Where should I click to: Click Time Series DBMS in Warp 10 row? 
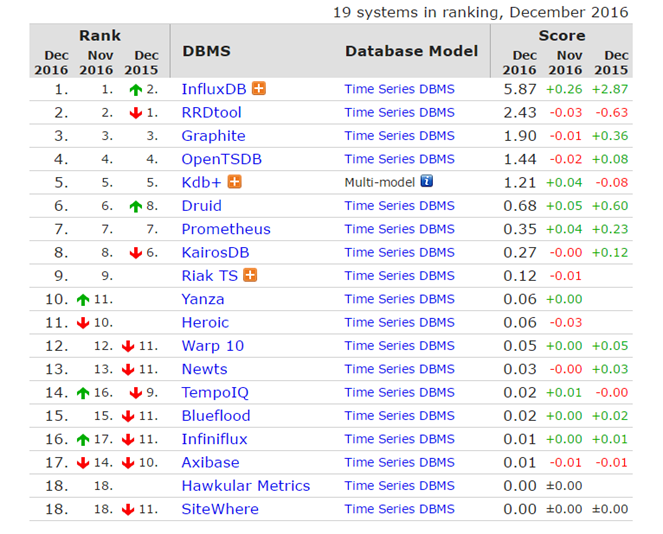point(400,346)
